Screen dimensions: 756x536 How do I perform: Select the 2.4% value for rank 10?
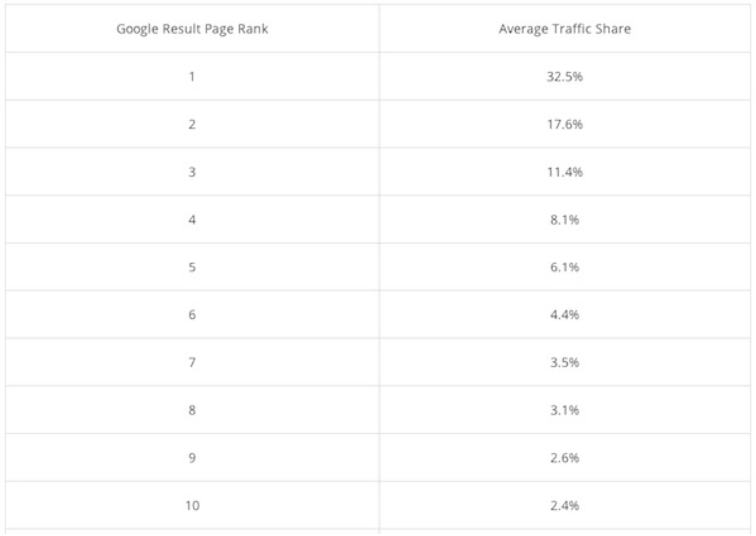point(565,505)
